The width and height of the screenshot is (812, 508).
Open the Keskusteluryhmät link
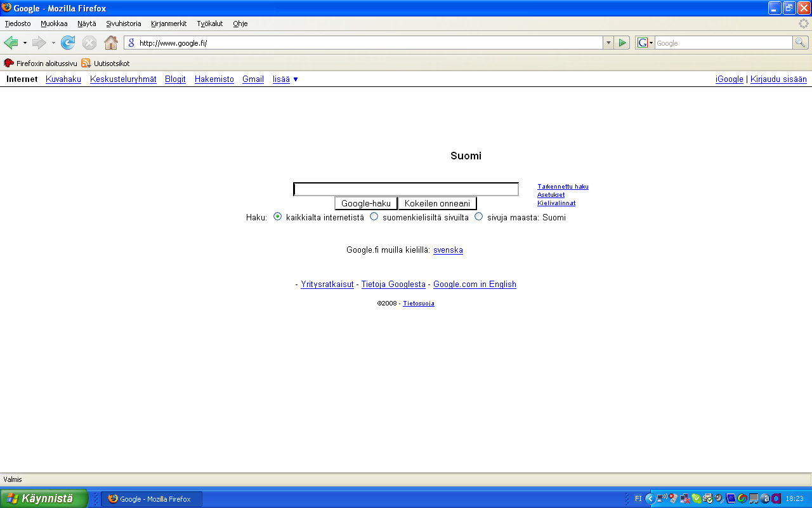click(x=123, y=79)
